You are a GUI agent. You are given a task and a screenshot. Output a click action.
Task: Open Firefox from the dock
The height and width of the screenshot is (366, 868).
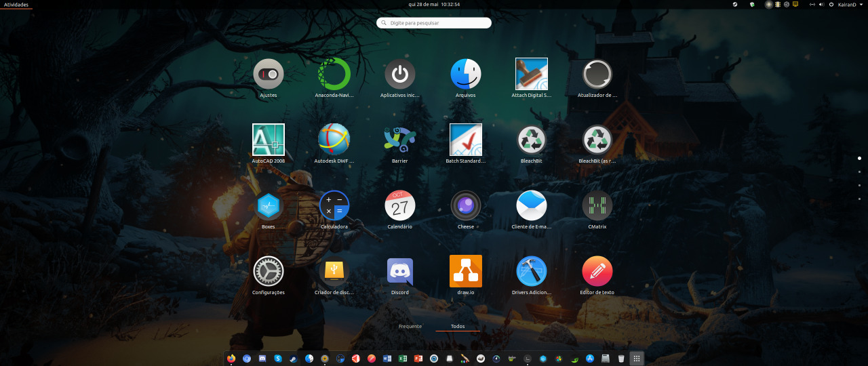231,359
